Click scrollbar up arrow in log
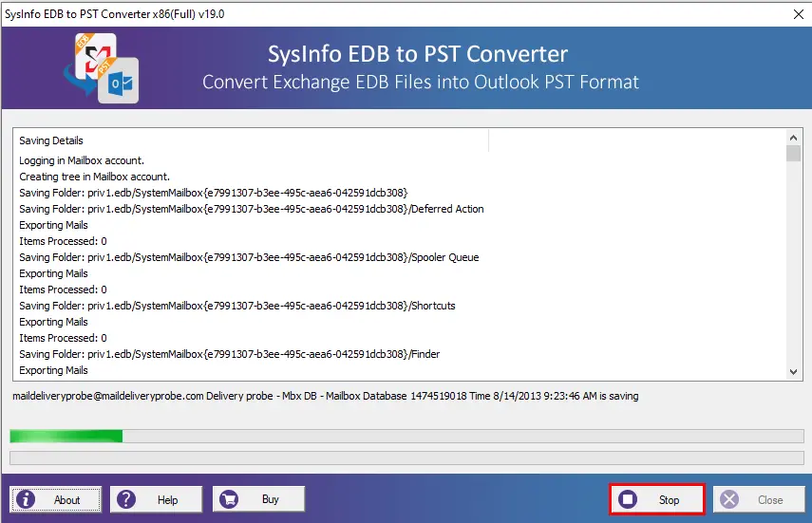 (x=793, y=138)
